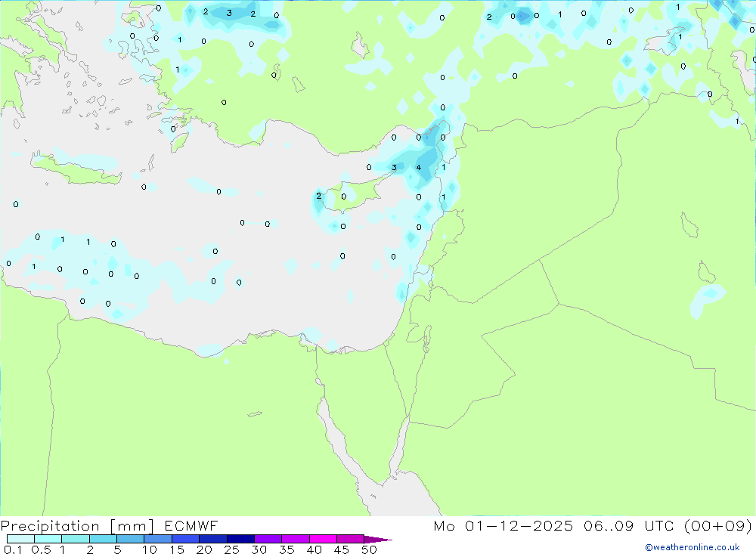
Task: Click the 'Precipitation' title word
Action: coord(50,526)
